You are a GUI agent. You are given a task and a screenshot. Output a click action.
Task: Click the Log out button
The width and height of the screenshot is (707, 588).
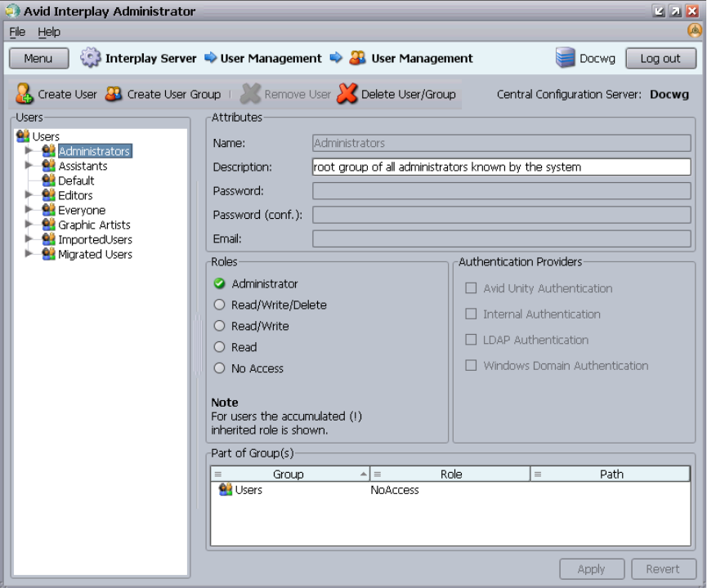coord(660,58)
